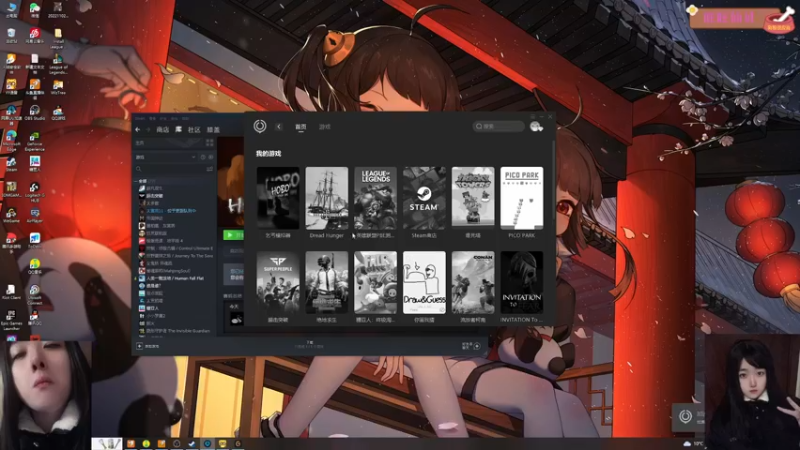The width and height of the screenshot is (800, 450).
Task: Click Steam's back navigation arrow
Action: [x=138, y=130]
